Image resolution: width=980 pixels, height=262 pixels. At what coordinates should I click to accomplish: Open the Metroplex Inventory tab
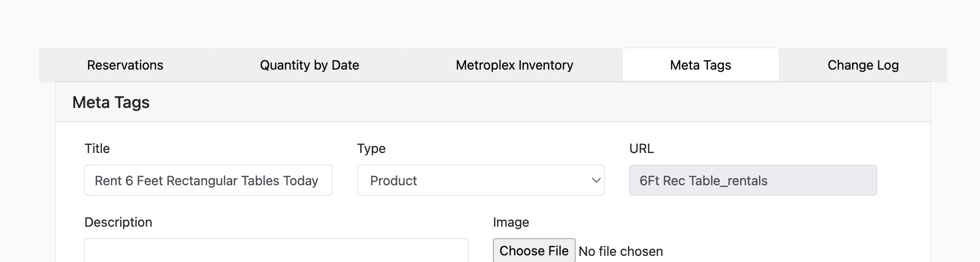tap(515, 65)
